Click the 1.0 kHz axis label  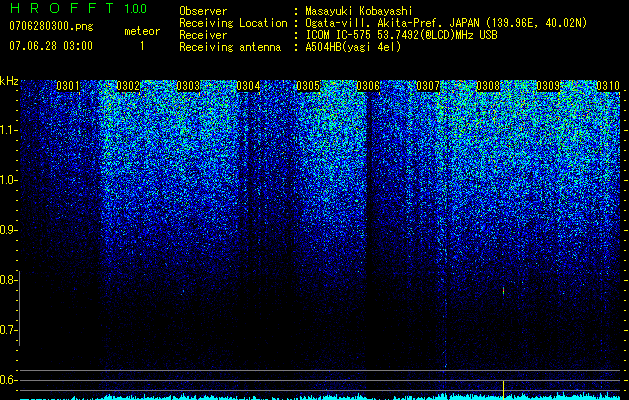(x=8, y=180)
